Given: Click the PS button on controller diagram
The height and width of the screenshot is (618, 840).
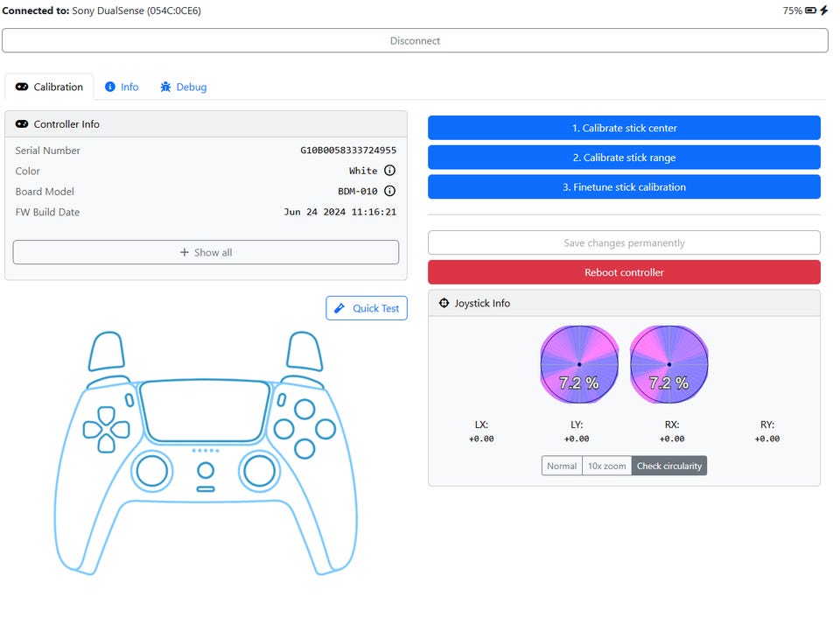Looking at the screenshot, I should click(206, 471).
